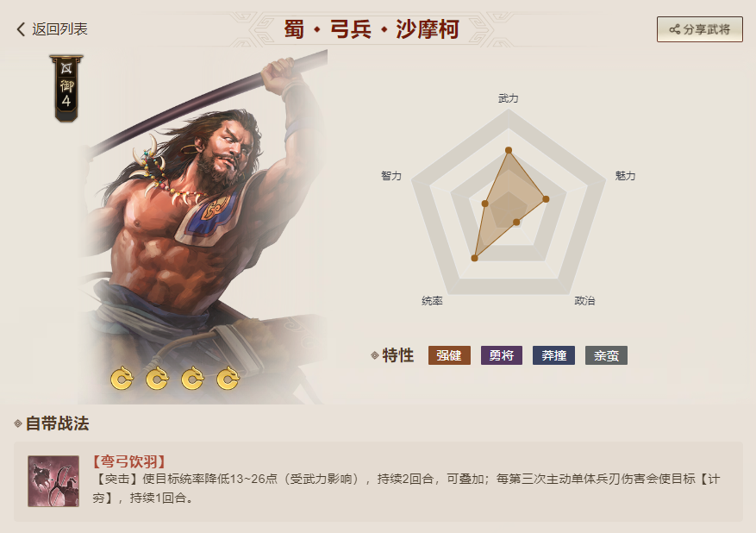Click the 御4 banner badge
The height and width of the screenshot is (533, 756).
[66, 88]
